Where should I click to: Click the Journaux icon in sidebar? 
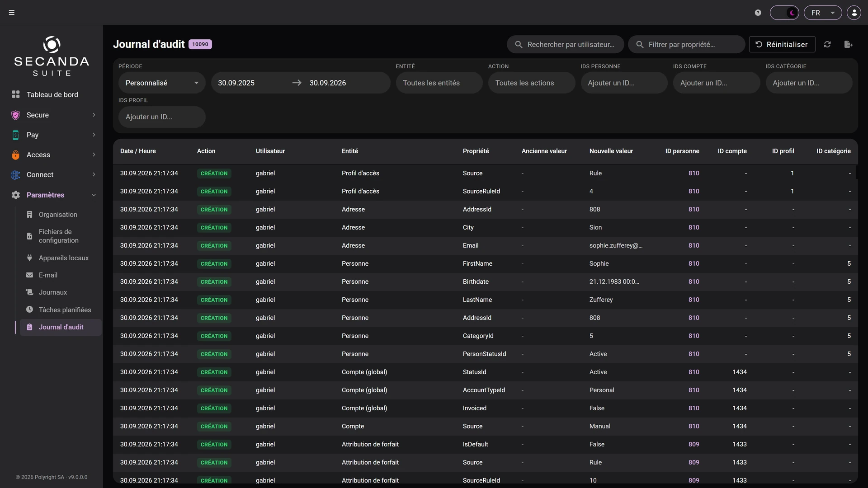pos(29,292)
